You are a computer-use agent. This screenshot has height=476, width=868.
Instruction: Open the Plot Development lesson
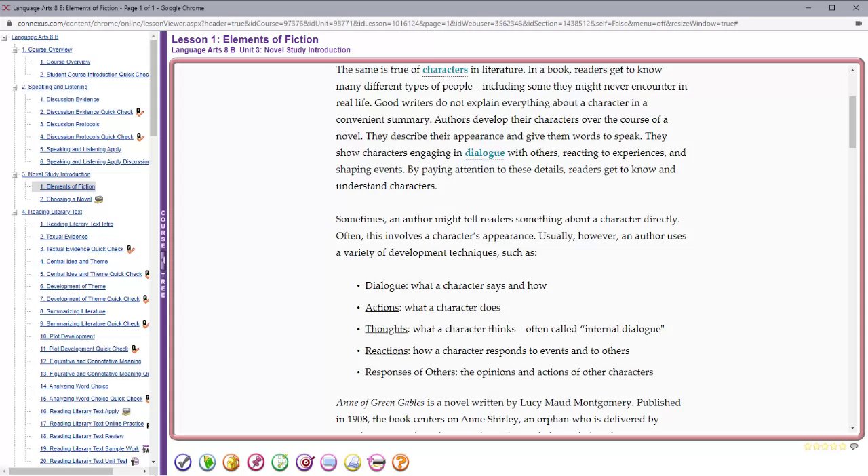[x=67, y=336]
